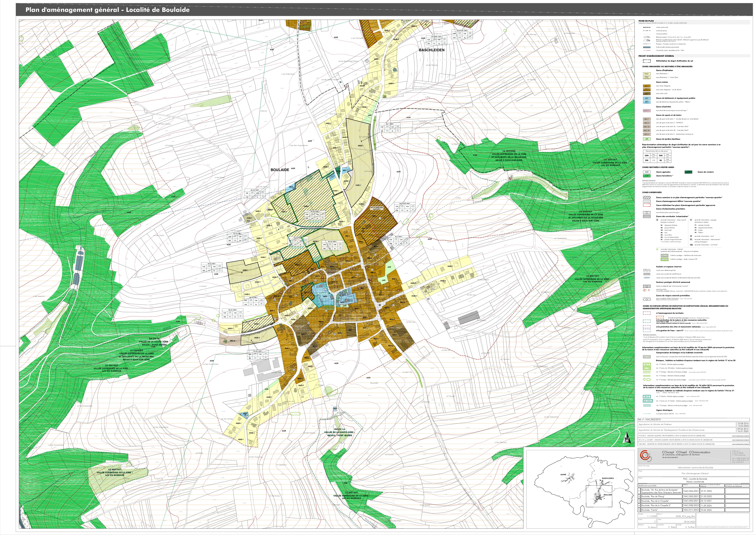Click the St stationnement servitude box

click(691, 239)
